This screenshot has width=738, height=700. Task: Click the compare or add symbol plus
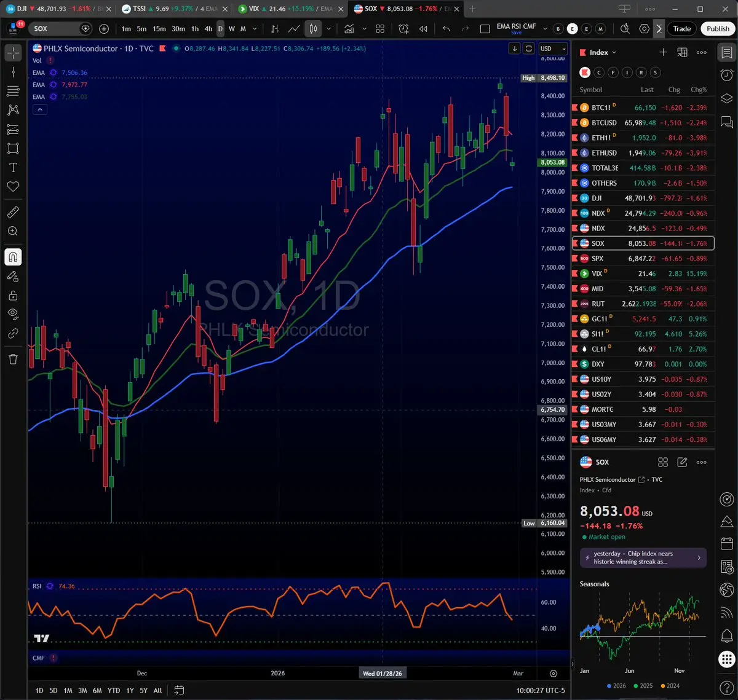[104, 29]
